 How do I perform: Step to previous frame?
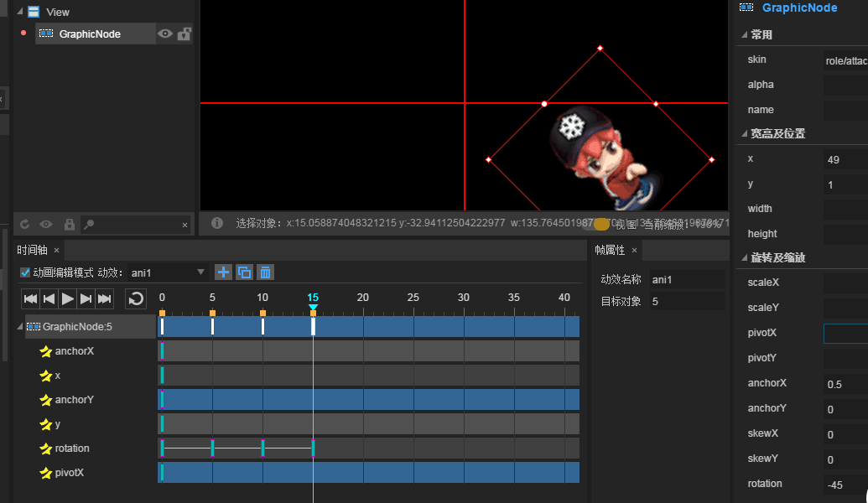click(49, 298)
